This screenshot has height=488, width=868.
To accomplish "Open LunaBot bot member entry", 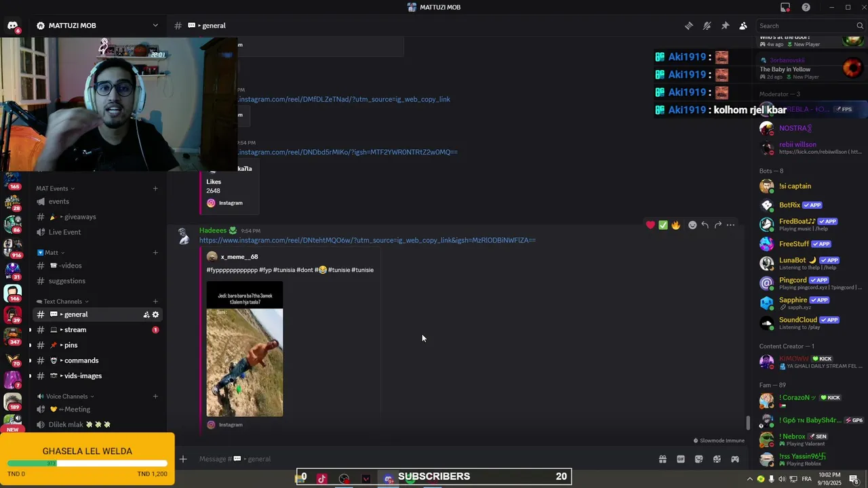I will click(810, 263).
